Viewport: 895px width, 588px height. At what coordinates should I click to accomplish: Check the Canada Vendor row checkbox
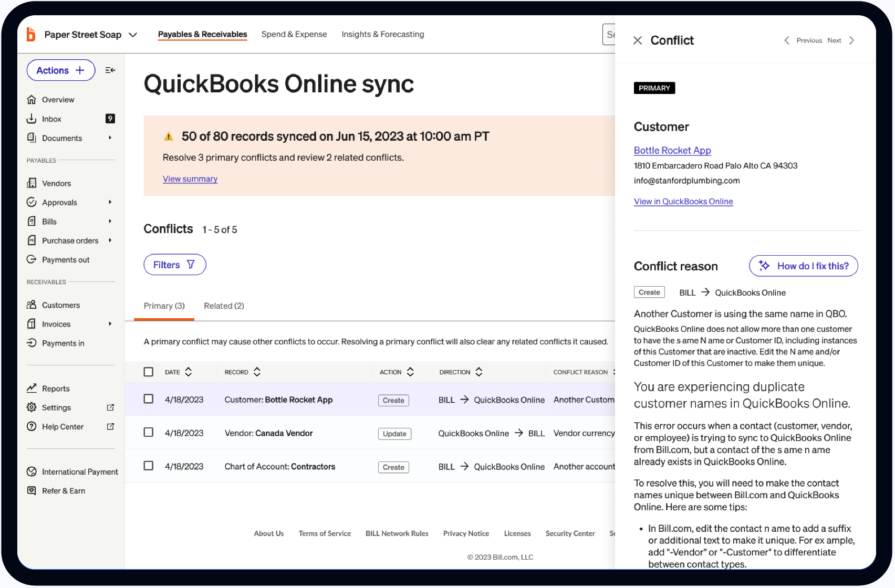point(149,432)
